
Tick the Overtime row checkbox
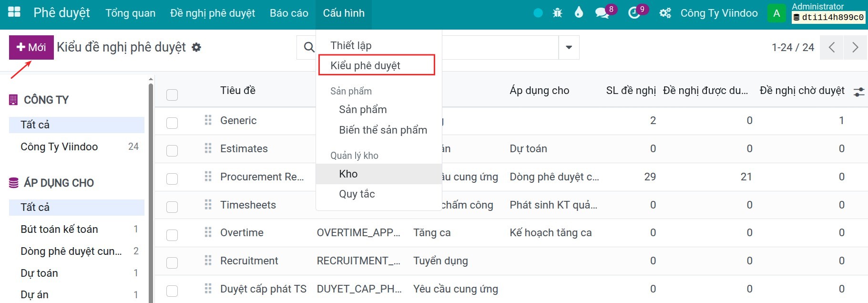172,235
